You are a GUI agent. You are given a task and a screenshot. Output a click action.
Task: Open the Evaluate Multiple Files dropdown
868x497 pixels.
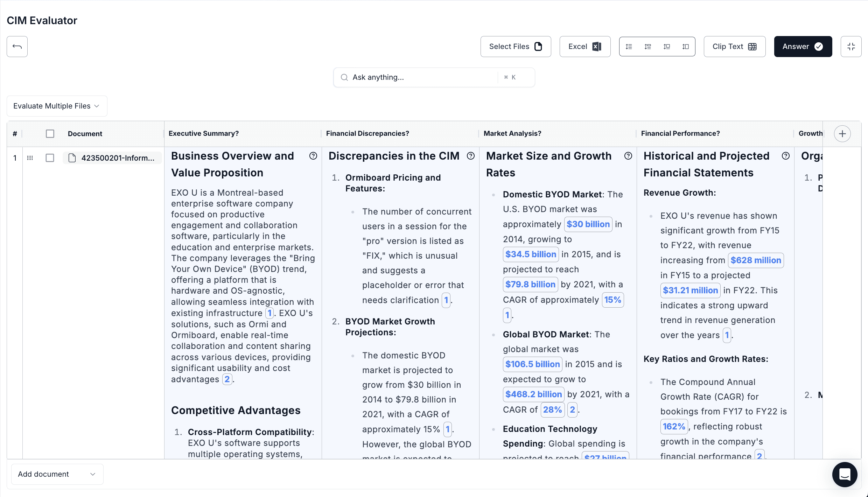(57, 106)
